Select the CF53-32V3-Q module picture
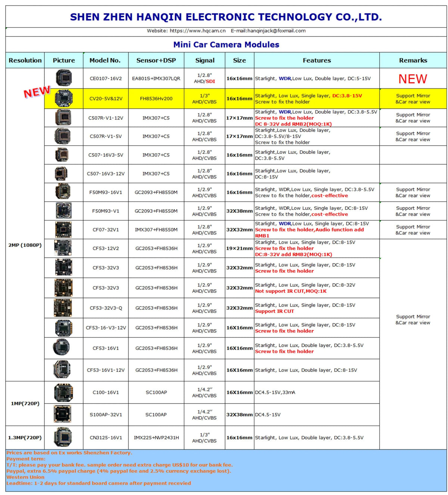 (x=63, y=308)
